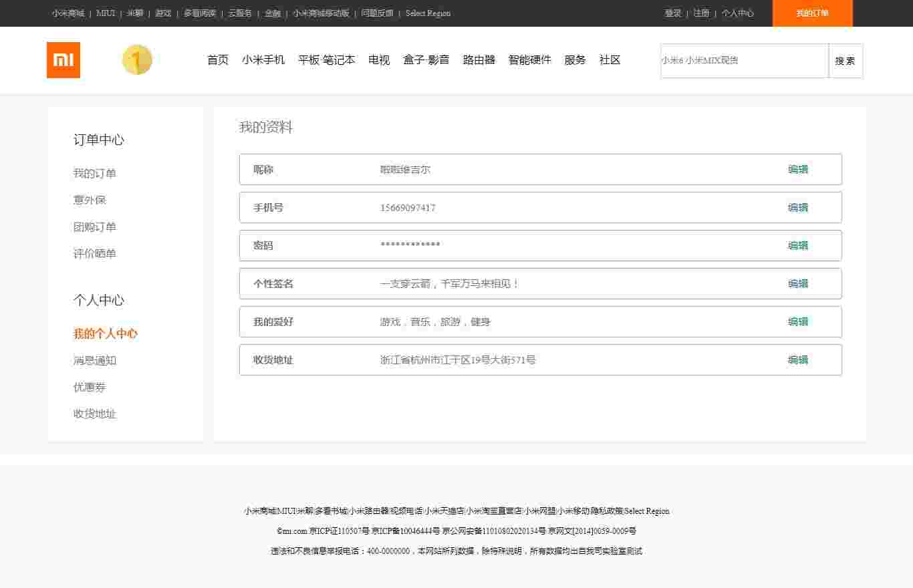
Task: Click the gold number-one badge icon
Action: pos(137,60)
